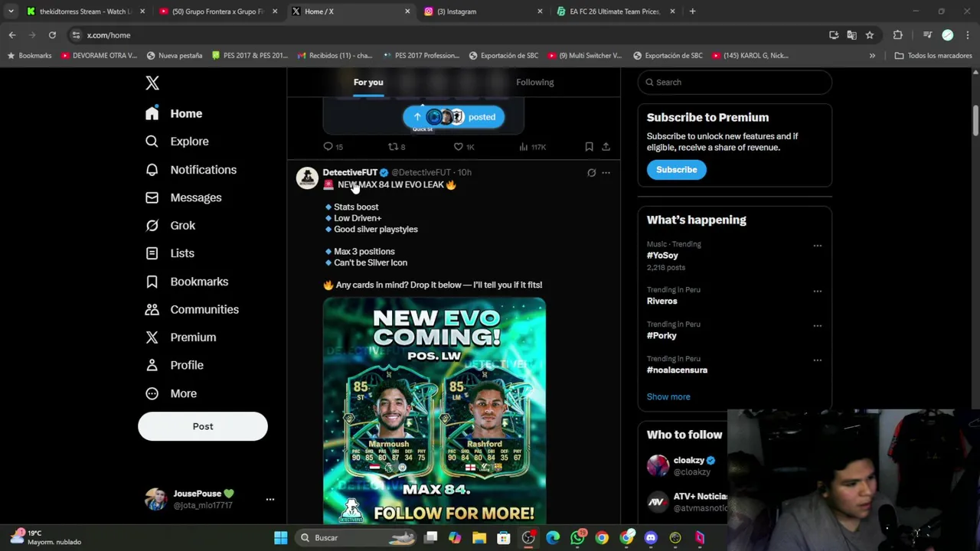Open trending topic #YoSoy
Screen dimensions: 980x551
point(662,256)
